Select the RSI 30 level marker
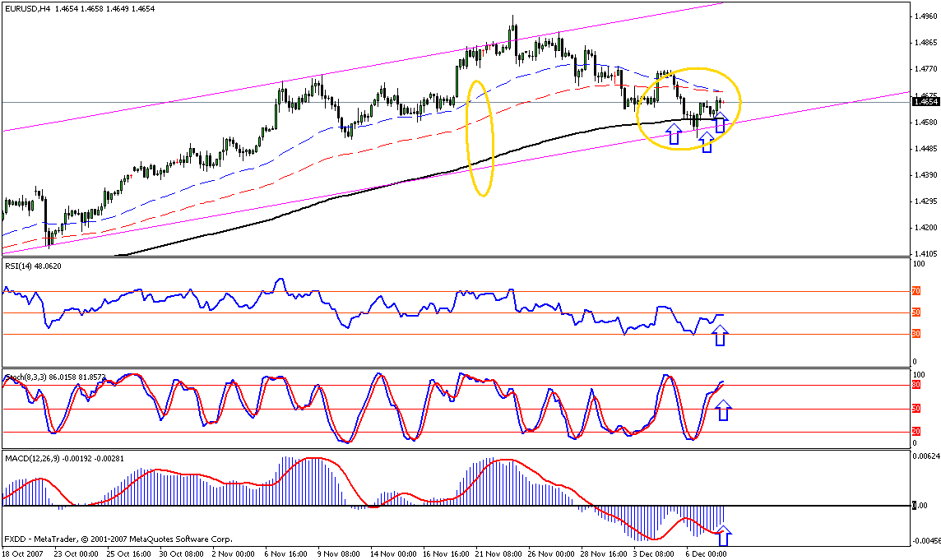The width and height of the screenshot is (941, 560). coord(916,334)
